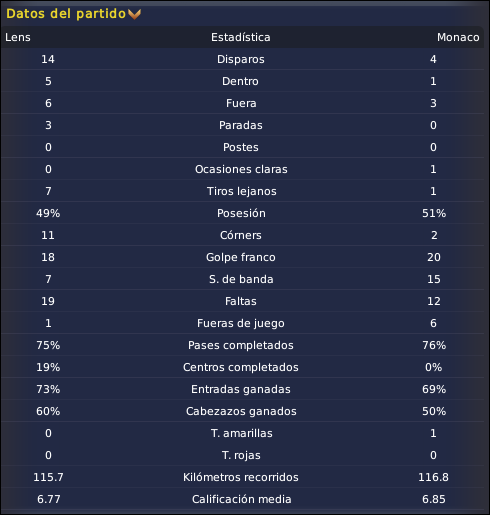Select the Monaco column header

click(458, 37)
